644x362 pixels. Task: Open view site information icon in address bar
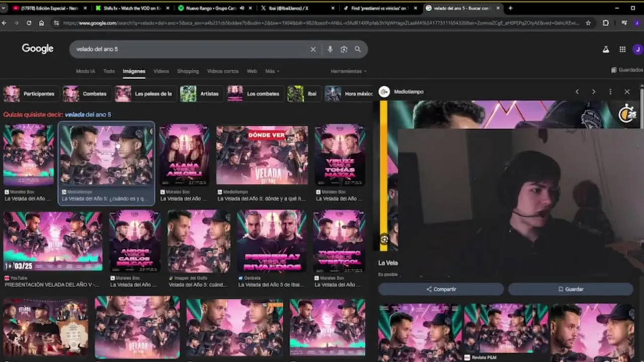point(56,23)
